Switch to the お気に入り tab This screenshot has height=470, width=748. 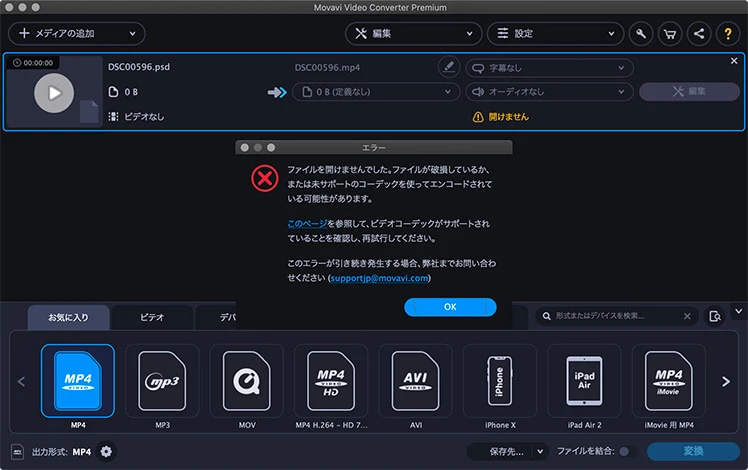click(x=68, y=317)
